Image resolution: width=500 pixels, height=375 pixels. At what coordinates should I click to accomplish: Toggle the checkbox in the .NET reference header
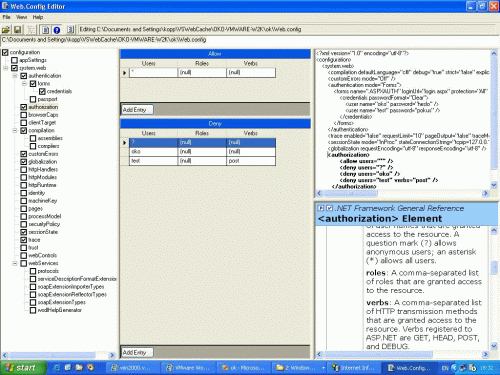[329, 208]
